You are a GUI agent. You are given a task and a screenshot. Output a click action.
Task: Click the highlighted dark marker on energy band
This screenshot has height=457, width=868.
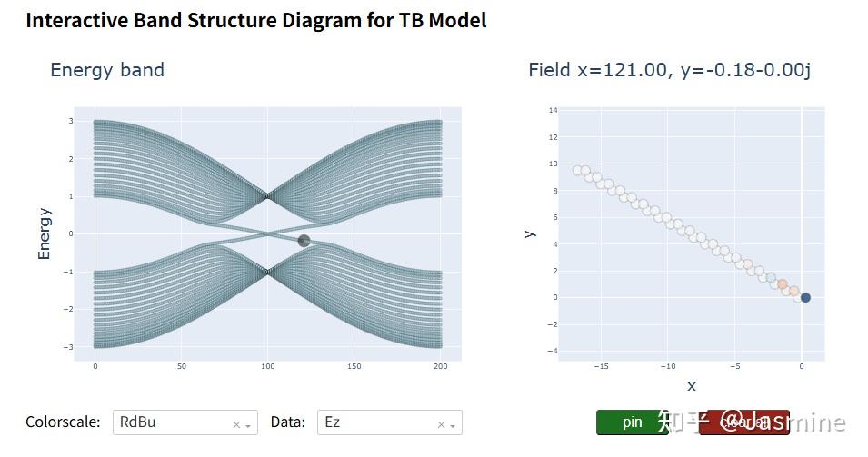[x=304, y=241]
